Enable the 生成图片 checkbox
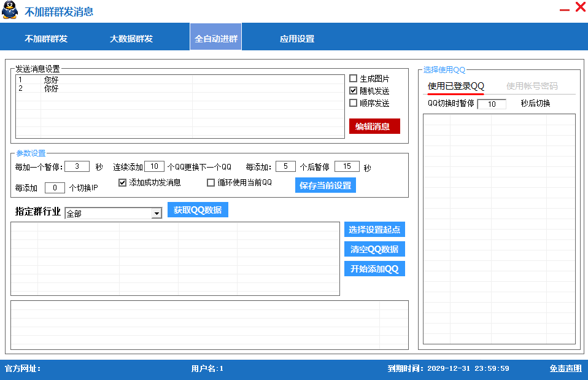The image size is (588, 380). [354, 79]
